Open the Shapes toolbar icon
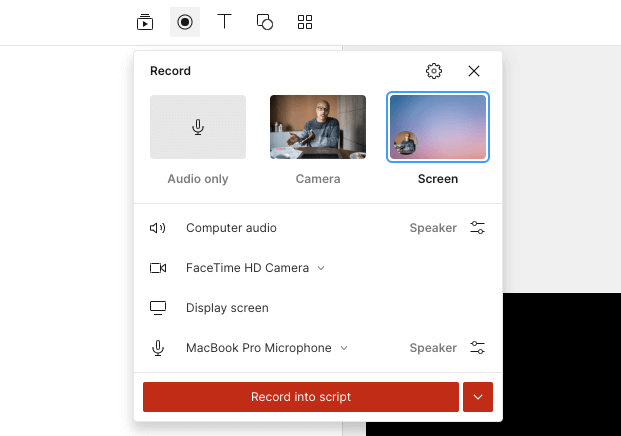 265,22
